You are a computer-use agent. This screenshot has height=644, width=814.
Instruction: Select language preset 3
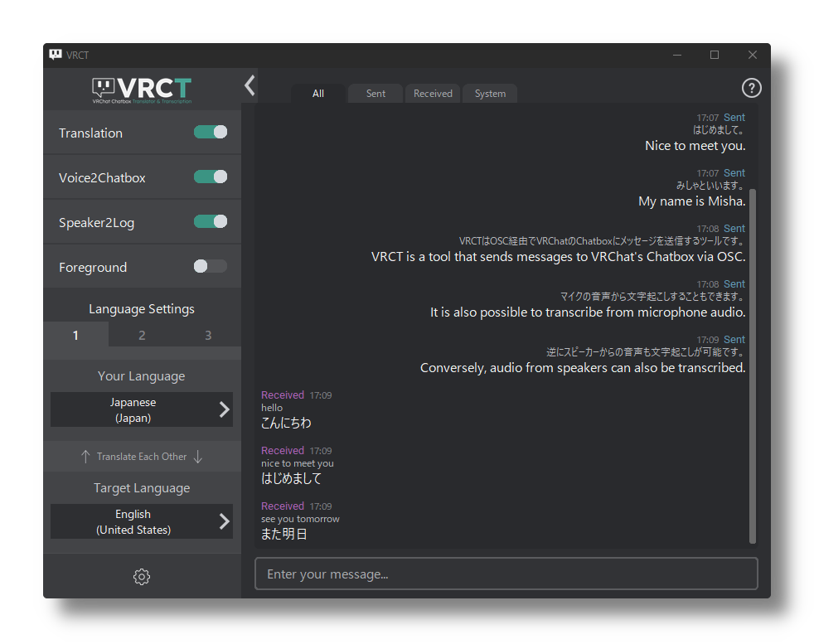[x=208, y=335]
